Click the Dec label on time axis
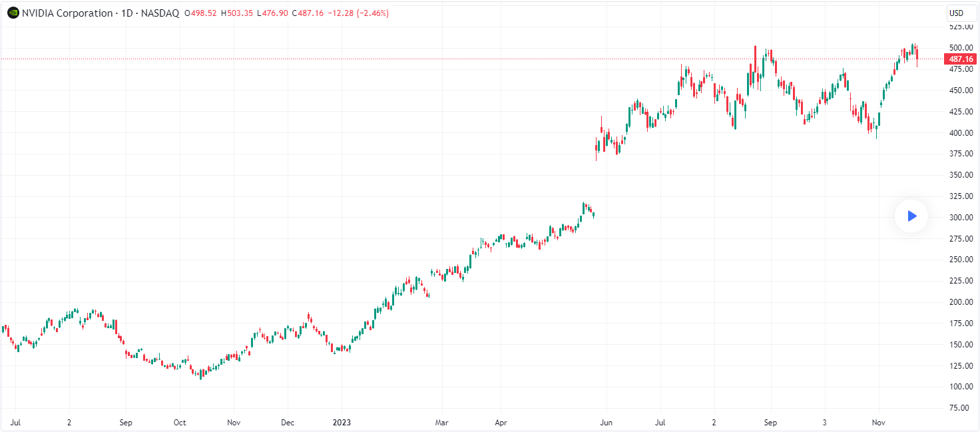980x432 pixels. (287, 422)
